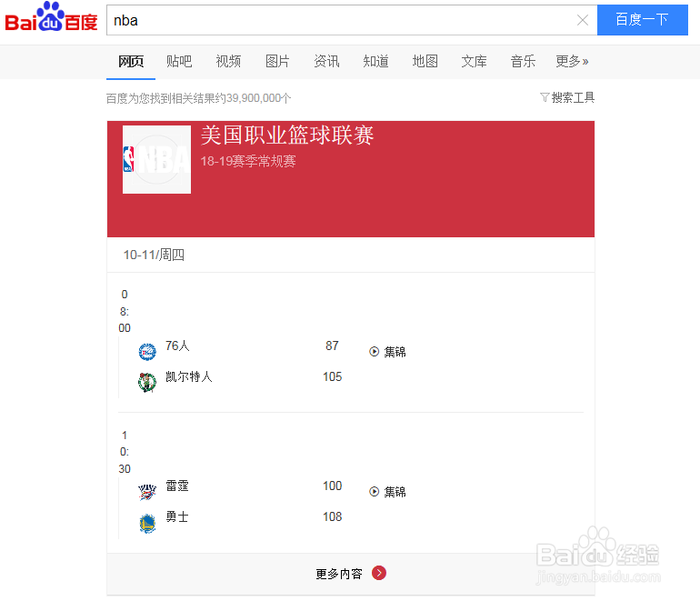Click the Celtics team logo
Viewport: 700px width, 601px height.
(147, 382)
